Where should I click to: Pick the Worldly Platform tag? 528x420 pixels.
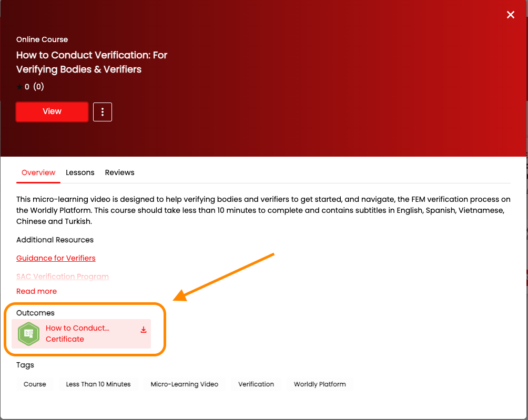(x=320, y=384)
